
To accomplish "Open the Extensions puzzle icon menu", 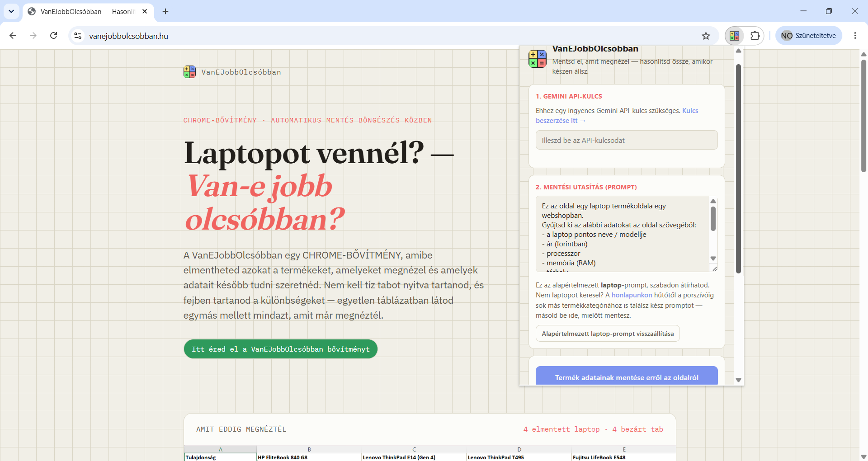I will [755, 36].
